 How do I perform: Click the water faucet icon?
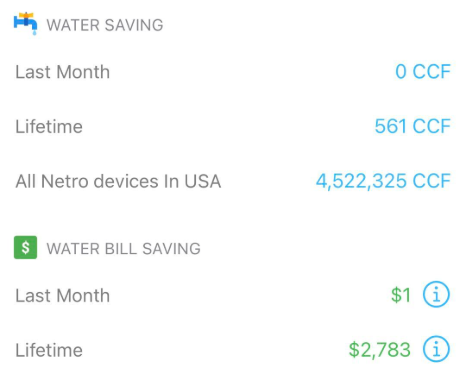coord(25,23)
